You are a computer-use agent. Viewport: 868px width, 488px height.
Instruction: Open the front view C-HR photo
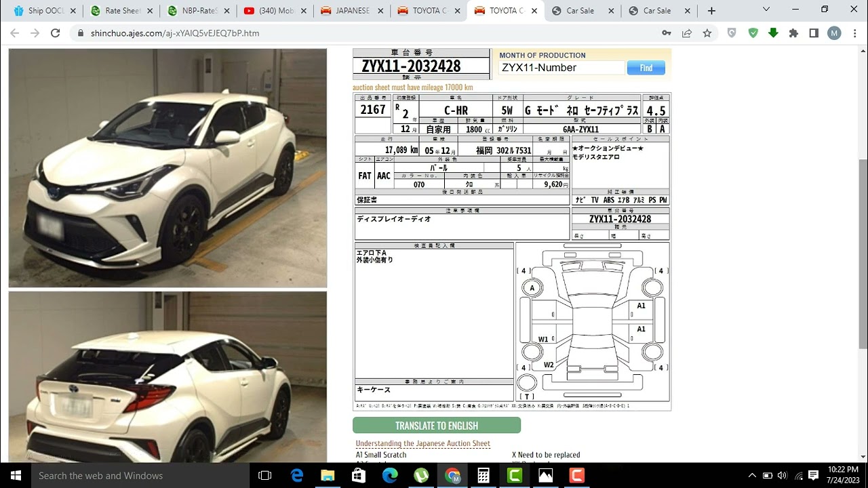click(x=167, y=168)
